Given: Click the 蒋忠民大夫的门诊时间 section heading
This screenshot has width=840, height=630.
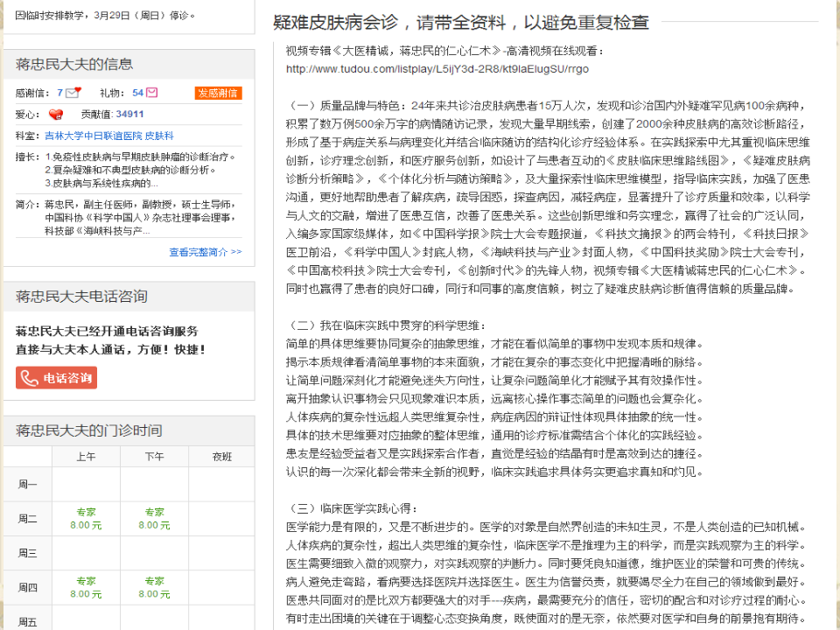Looking at the screenshot, I should click(88, 430).
